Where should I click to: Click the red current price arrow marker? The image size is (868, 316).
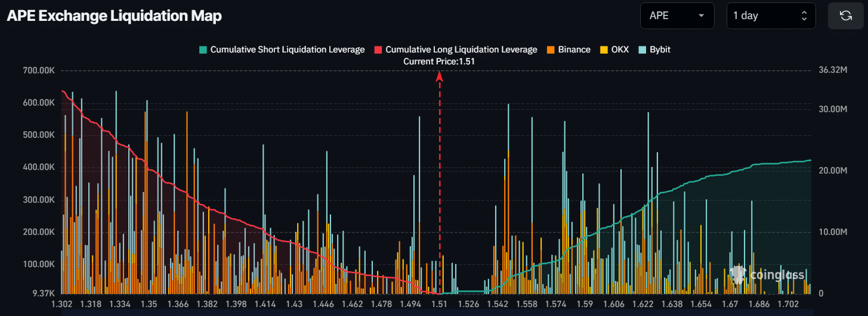coord(440,76)
